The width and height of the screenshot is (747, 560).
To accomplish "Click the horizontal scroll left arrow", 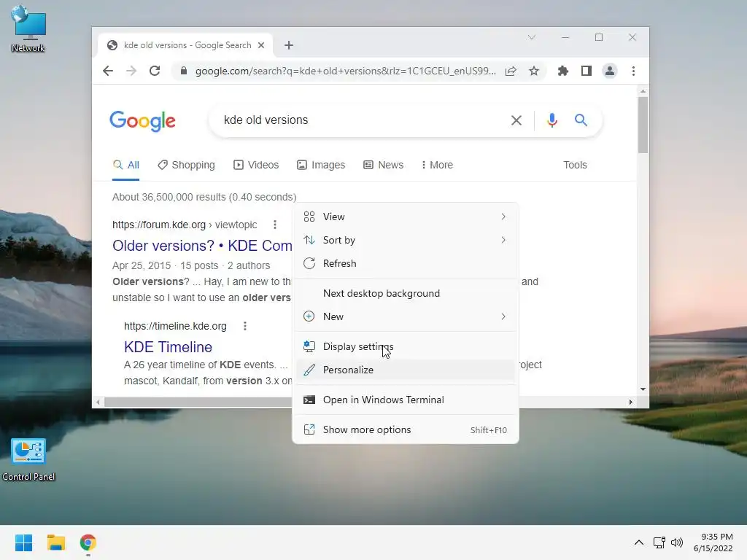I will (x=98, y=402).
